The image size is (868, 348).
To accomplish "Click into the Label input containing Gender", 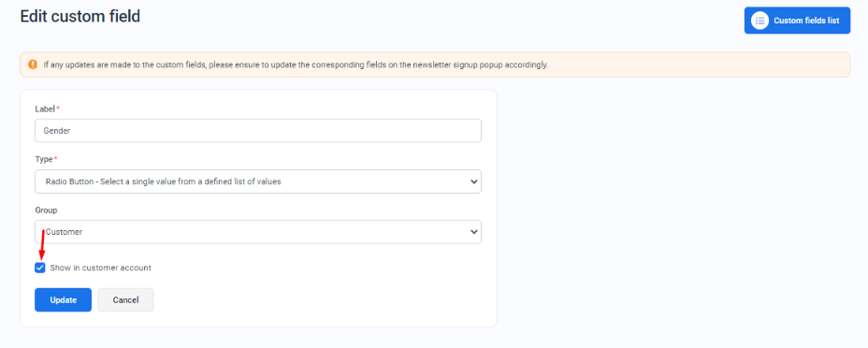I will tap(258, 131).
